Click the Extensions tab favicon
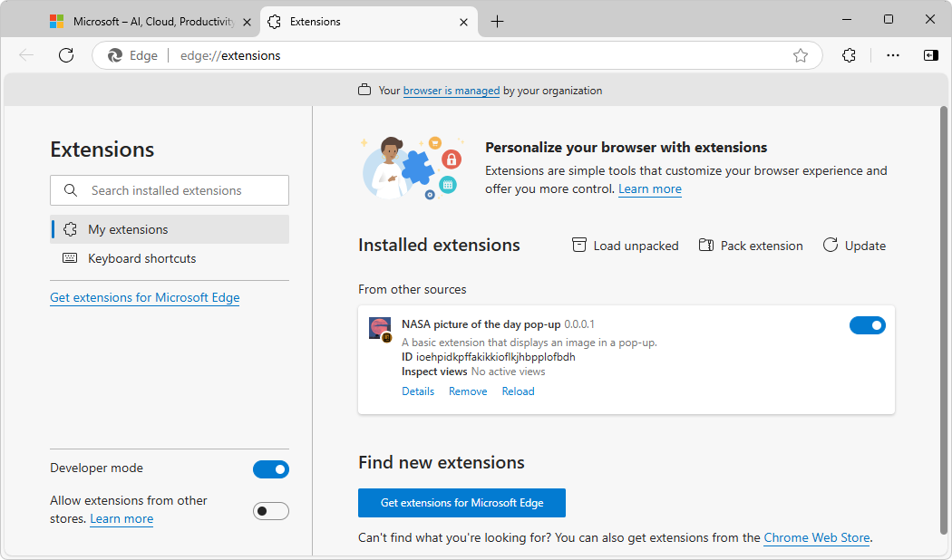The height and width of the screenshot is (560, 952). (275, 22)
